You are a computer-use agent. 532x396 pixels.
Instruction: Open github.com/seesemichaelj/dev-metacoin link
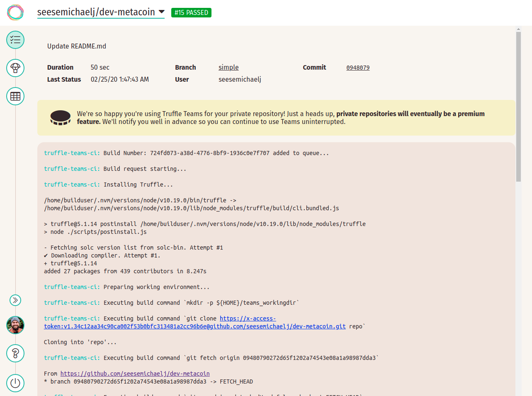135,374
